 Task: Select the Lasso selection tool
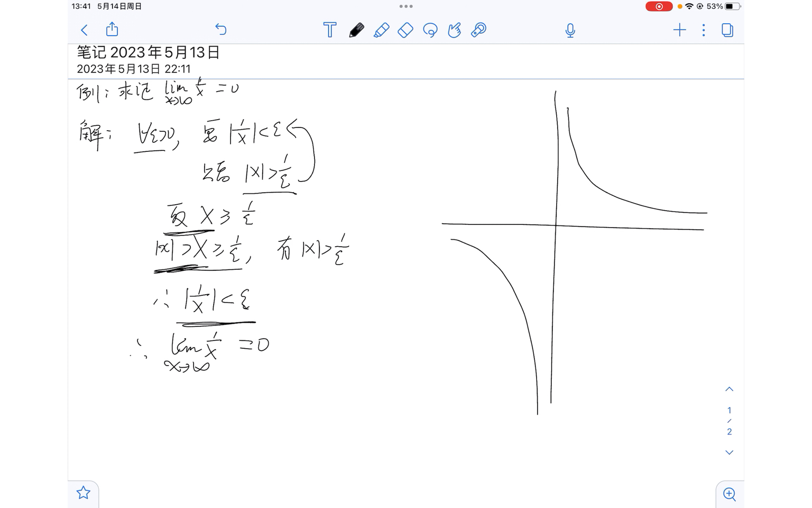pyautogui.click(x=430, y=30)
